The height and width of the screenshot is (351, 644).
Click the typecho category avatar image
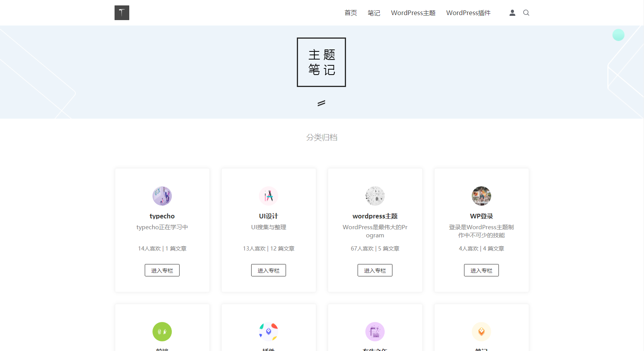pos(162,196)
